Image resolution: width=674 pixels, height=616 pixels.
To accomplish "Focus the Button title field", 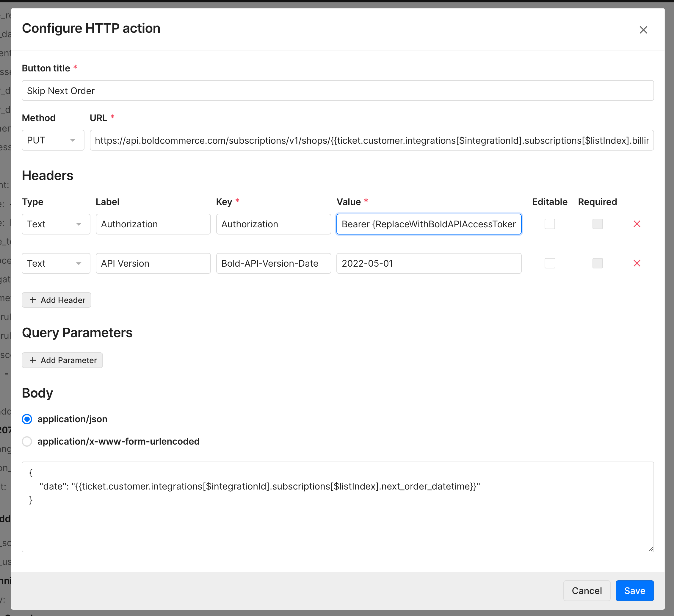I will (338, 91).
